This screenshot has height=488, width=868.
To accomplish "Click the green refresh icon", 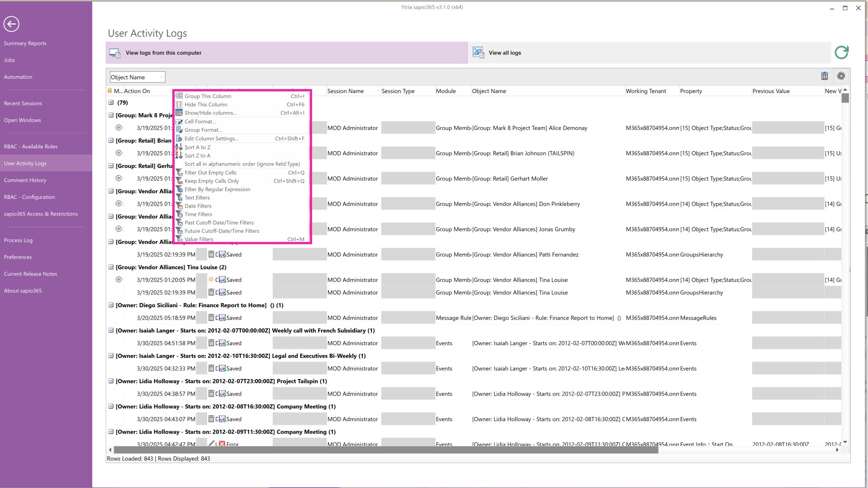I will click(841, 52).
